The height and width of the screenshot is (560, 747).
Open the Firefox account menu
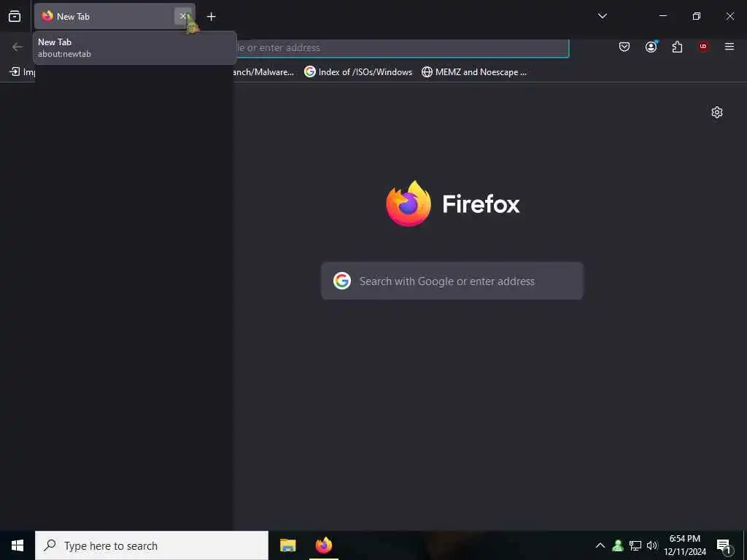(x=651, y=47)
